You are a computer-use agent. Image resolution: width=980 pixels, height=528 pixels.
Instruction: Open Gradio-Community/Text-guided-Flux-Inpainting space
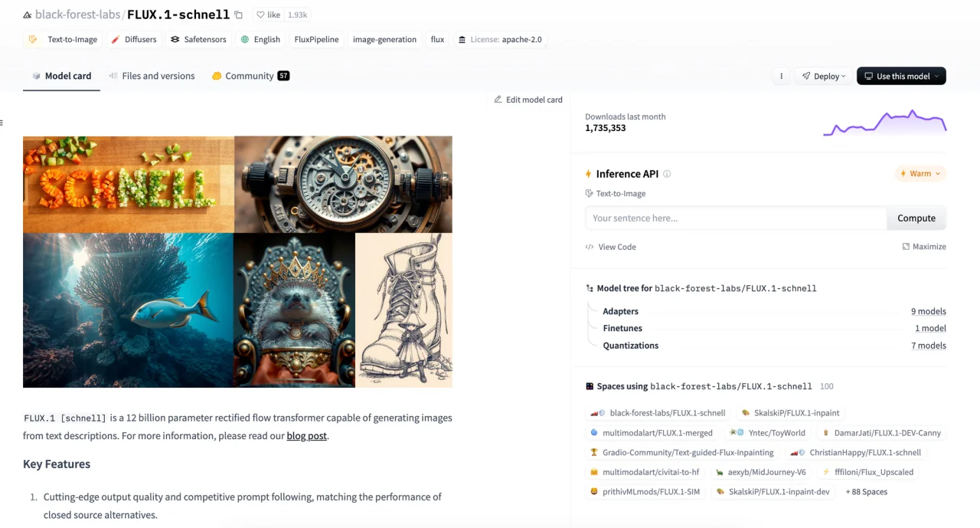[682, 453]
